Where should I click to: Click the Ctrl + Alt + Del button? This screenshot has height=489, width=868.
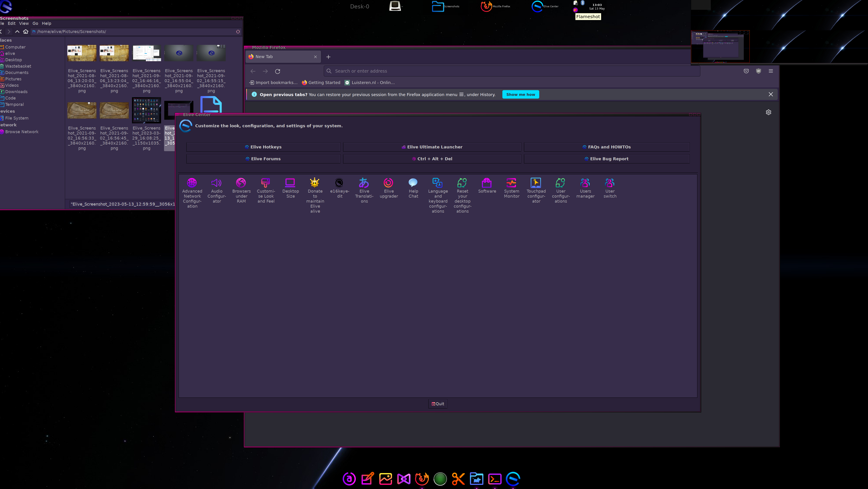click(x=432, y=159)
